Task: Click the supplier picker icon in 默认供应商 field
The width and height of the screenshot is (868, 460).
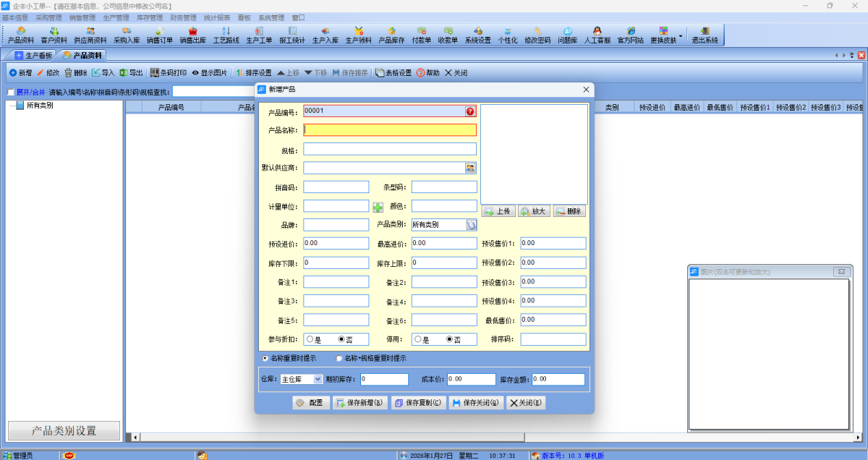Action: (470, 168)
